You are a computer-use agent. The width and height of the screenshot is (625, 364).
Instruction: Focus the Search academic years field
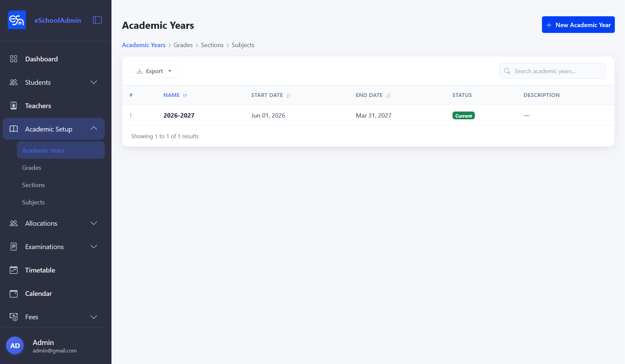(x=552, y=71)
